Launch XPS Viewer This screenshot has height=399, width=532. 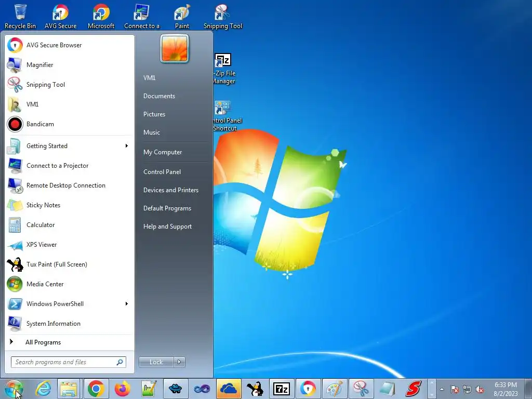pos(70,245)
